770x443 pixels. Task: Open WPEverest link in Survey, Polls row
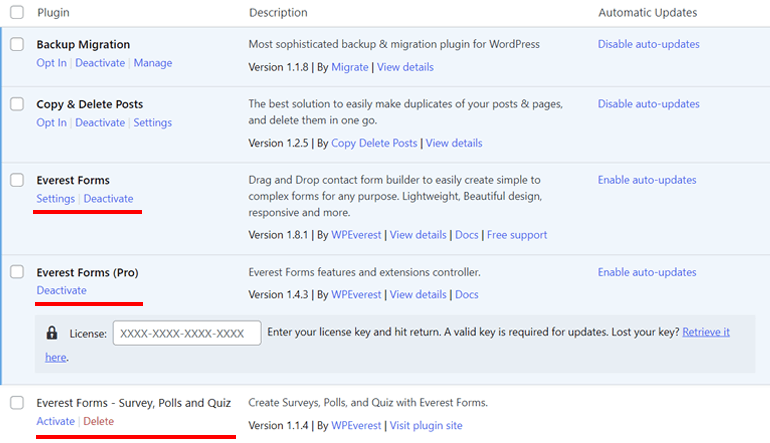pos(356,426)
